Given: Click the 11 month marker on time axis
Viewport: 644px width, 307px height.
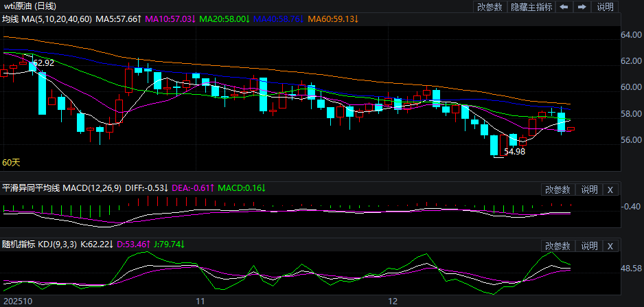Looking at the screenshot, I should coord(200,302).
